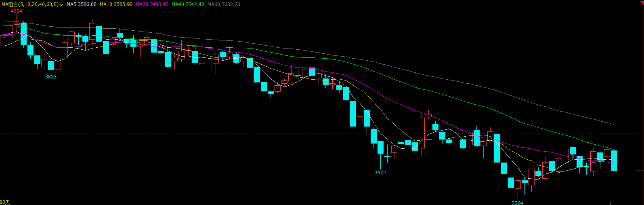The height and width of the screenshot is (205, 644).
Task: Click the 4024 high price marker
Action: [17, 11]
